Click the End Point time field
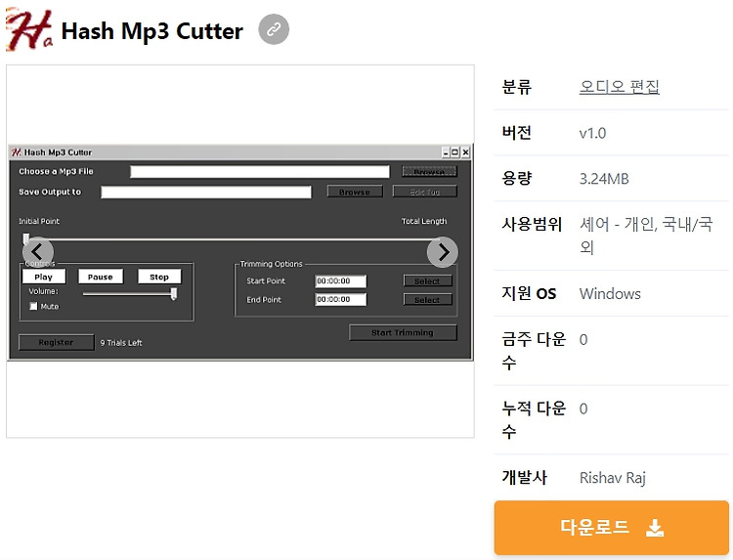 (340, 299)
